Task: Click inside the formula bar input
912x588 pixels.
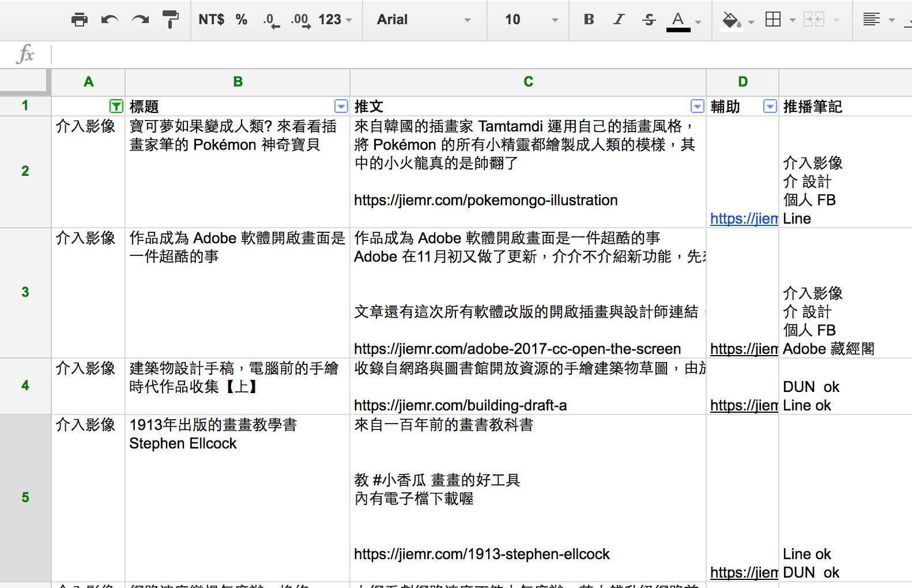Action: click(461, 55)
